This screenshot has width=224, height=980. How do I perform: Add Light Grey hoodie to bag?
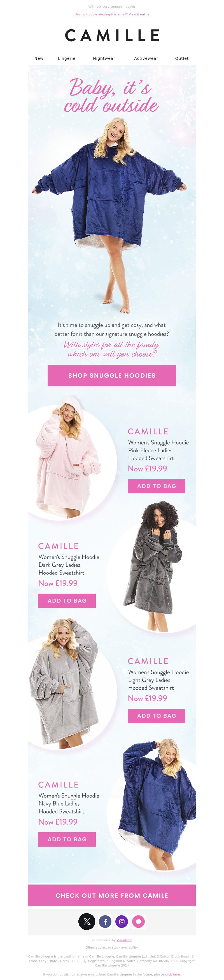(x=157, y=716)
